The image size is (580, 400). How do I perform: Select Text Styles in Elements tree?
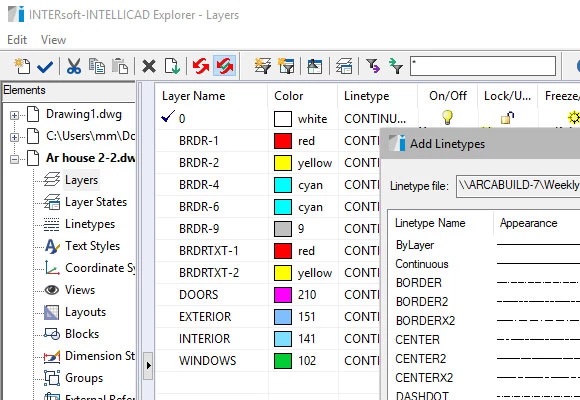coord(92,246)
